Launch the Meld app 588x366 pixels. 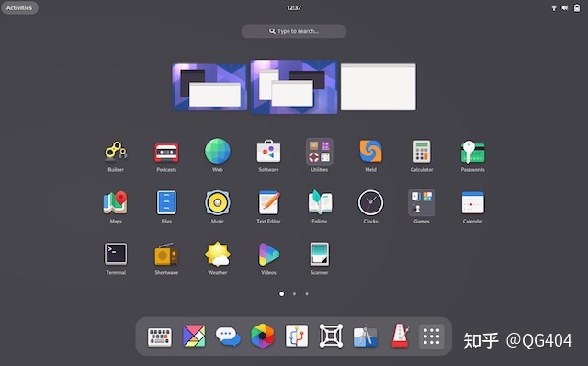(370, 152)
